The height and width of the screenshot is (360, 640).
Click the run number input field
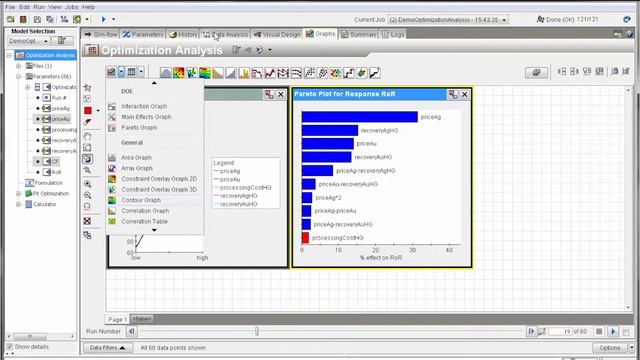(560, 331)
